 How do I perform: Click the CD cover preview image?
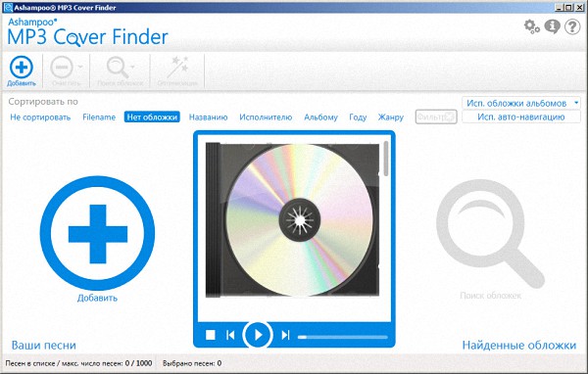click(x=292, y=219)
